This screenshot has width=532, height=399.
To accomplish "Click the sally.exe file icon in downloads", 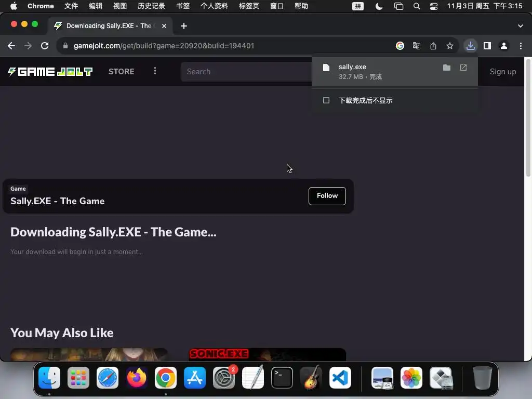I will coord(326,68).
